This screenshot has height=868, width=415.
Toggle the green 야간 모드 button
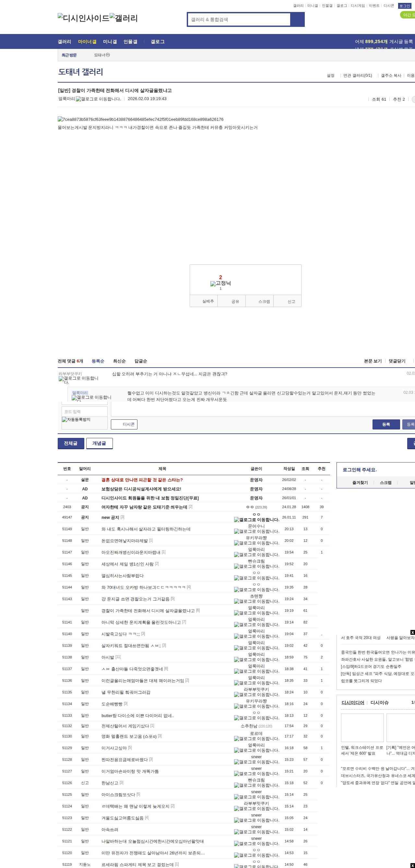408,15
